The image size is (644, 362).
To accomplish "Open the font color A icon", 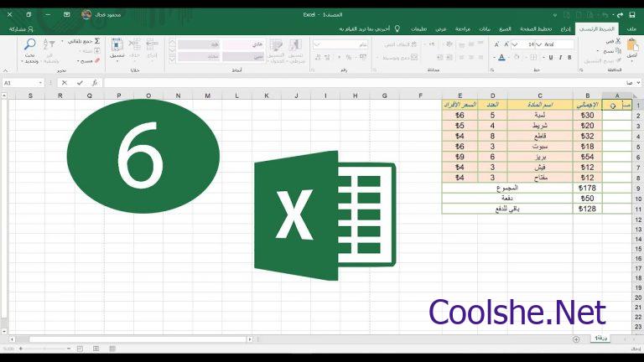I will point(501,58).
